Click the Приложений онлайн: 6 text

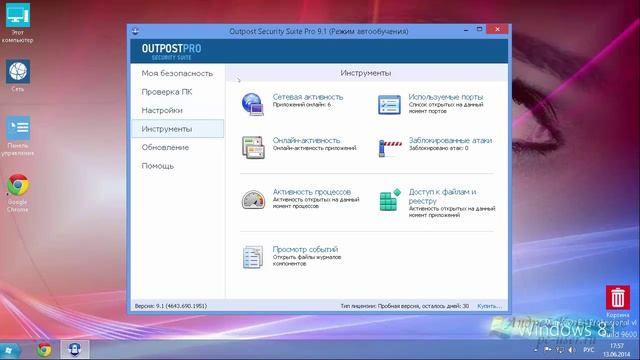coord(302,105)
